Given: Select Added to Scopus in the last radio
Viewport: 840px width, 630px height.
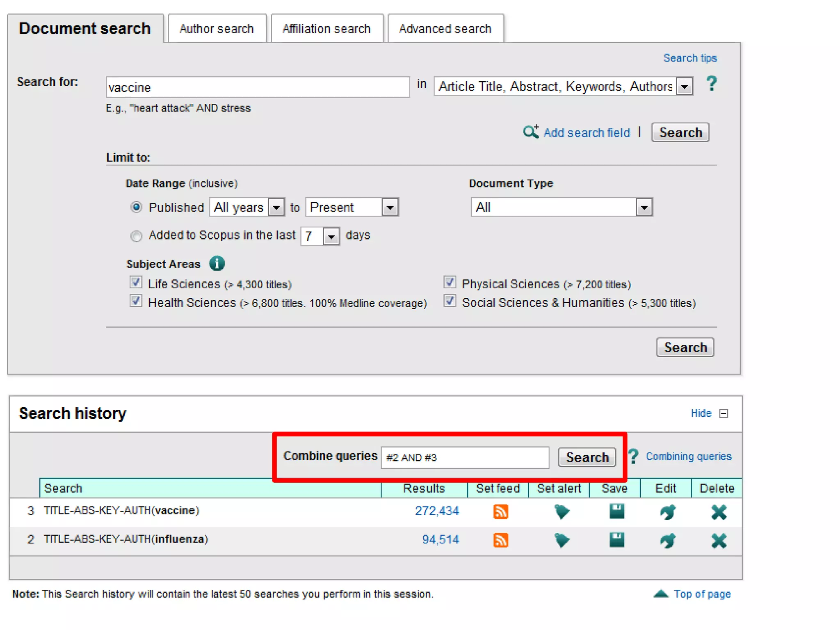Looking at the screenshot, I should pos(136,236).
